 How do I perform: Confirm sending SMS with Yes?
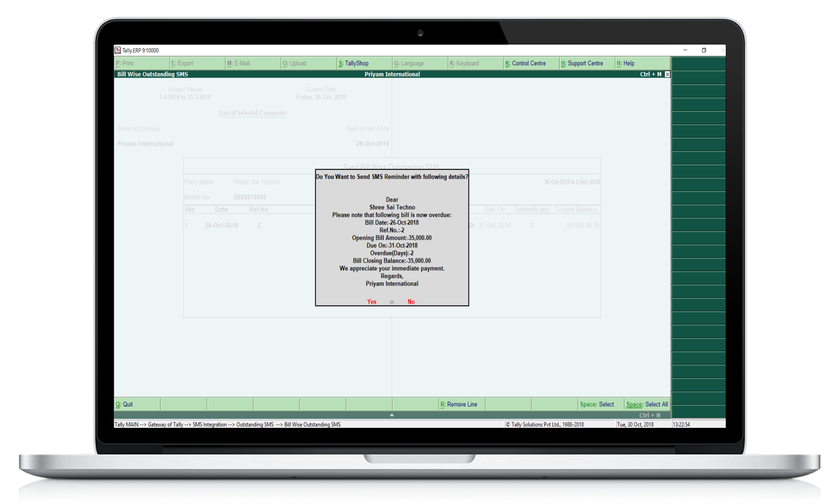point(372,302)
